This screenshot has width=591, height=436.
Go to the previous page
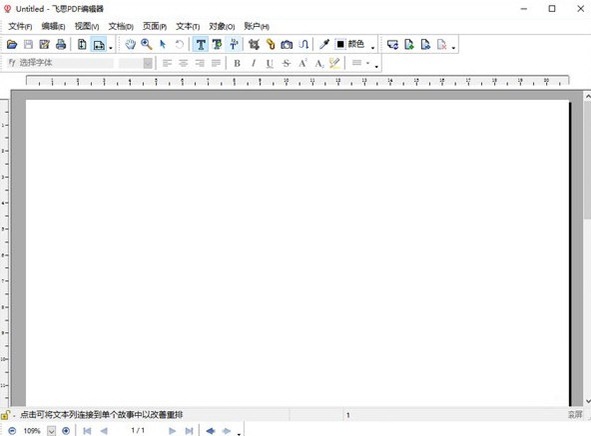tap(104, 430)
